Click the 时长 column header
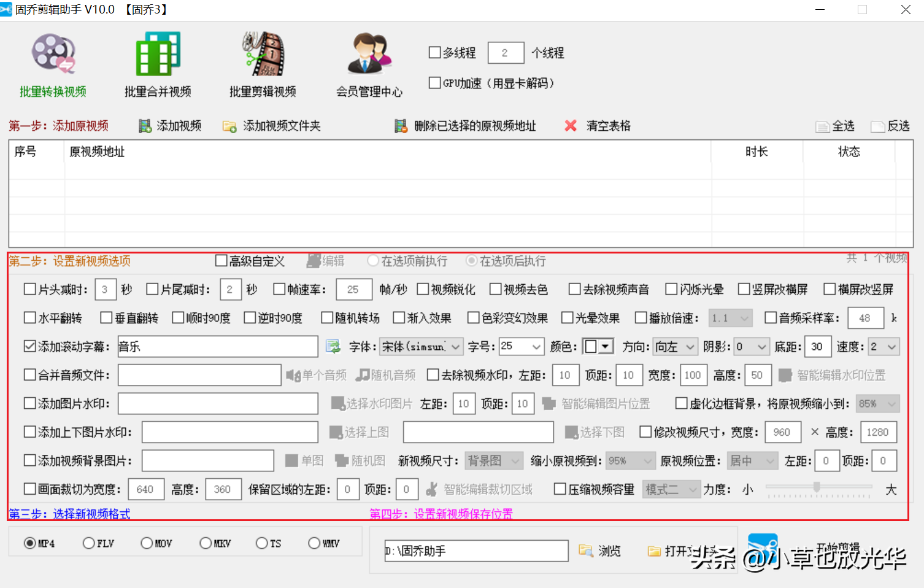The image size is (924, 588). 757,152
